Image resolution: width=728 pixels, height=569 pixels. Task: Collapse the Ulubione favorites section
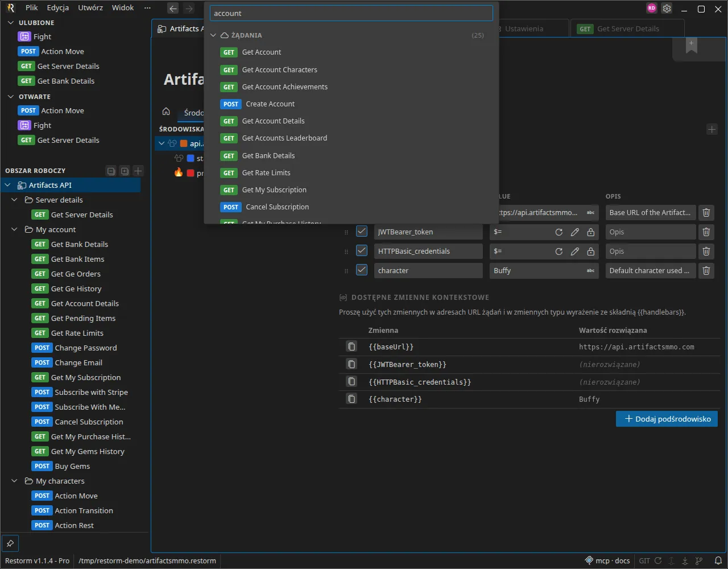point(10,23)
